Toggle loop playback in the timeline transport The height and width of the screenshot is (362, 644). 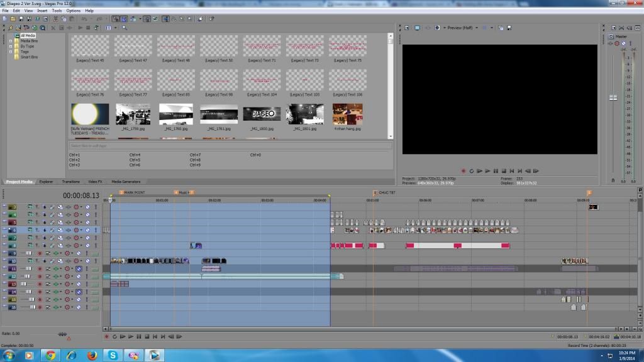pos(114,337)
